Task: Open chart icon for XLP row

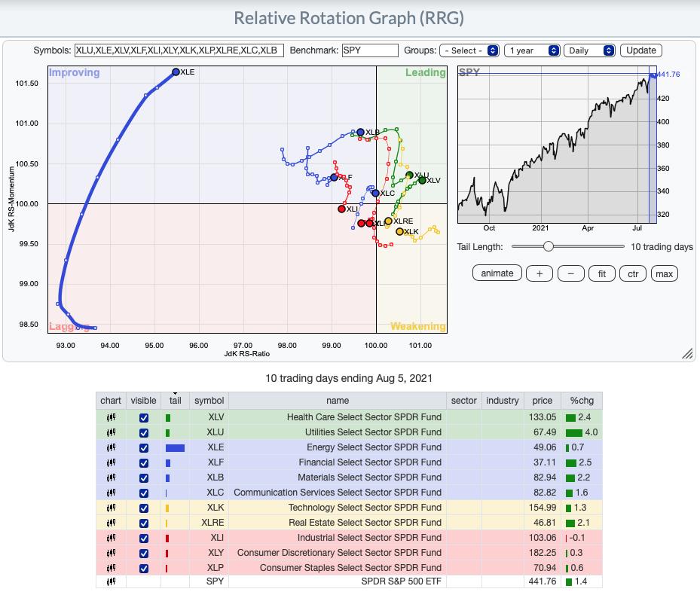Action: (x=111, y=568)
